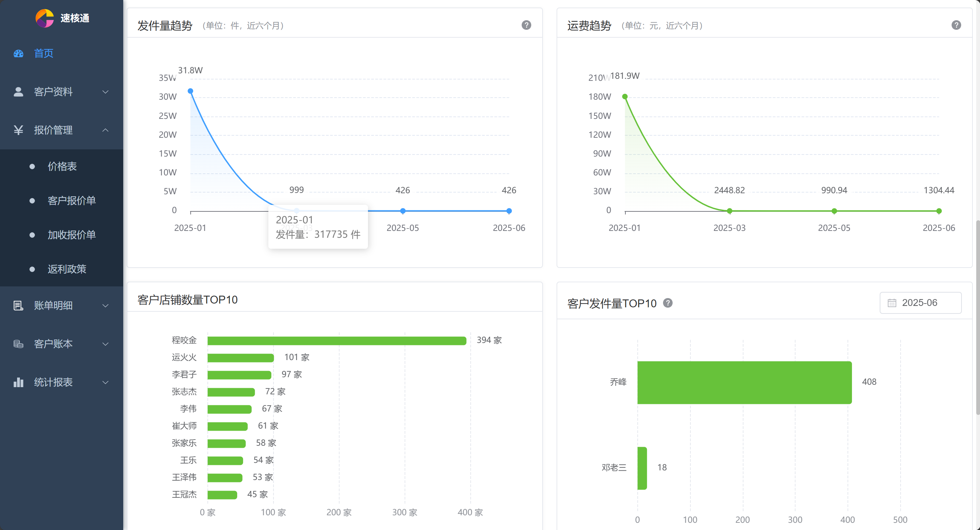Click the 报价管理 yen icon
Screen dimensions: 980x530
[x=18, y=130]
